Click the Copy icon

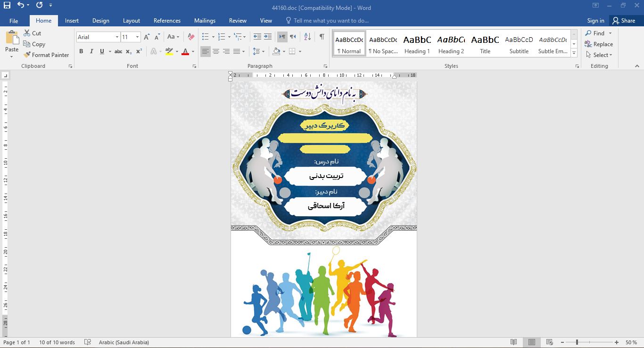coord(27,44)
